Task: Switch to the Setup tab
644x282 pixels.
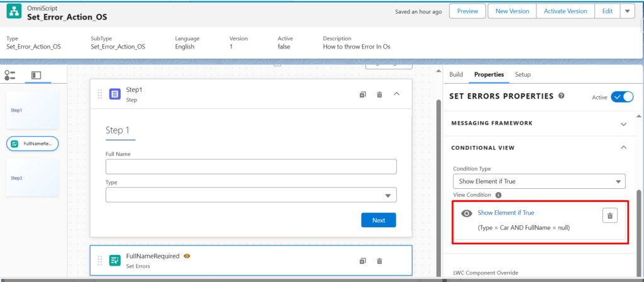Action: [x=523, y=74]
